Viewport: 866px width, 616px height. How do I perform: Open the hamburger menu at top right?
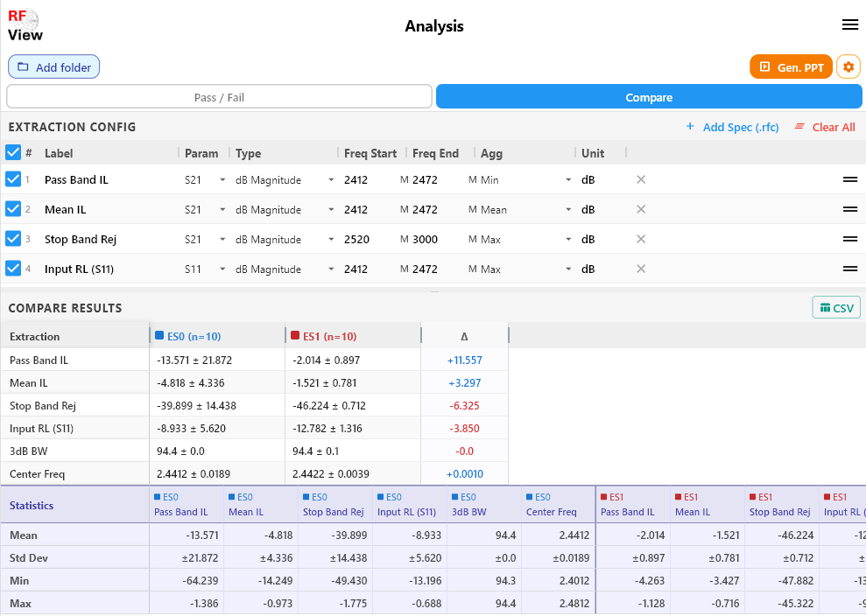click(x=850, y=24)
